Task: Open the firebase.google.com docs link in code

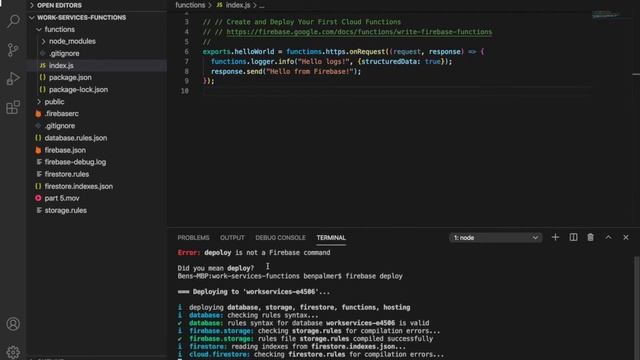Action: (359, 32)
